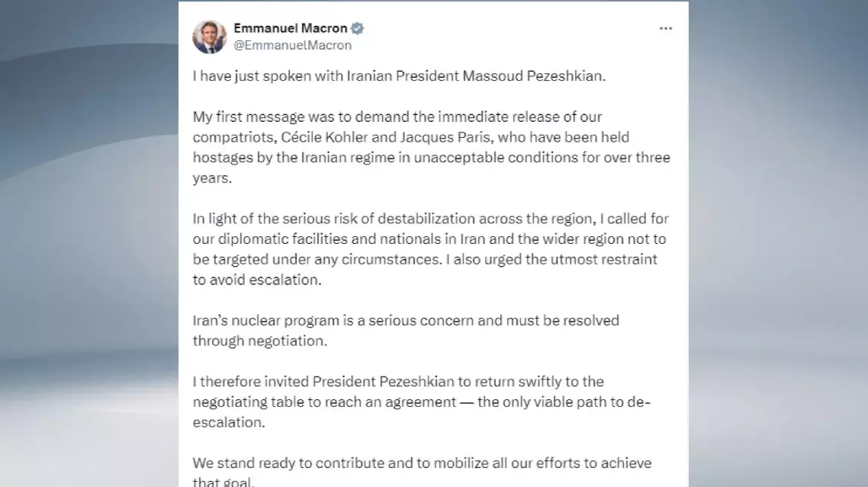
Task: Click the display name Emmanuel Macron
Action: pos(290,29)
